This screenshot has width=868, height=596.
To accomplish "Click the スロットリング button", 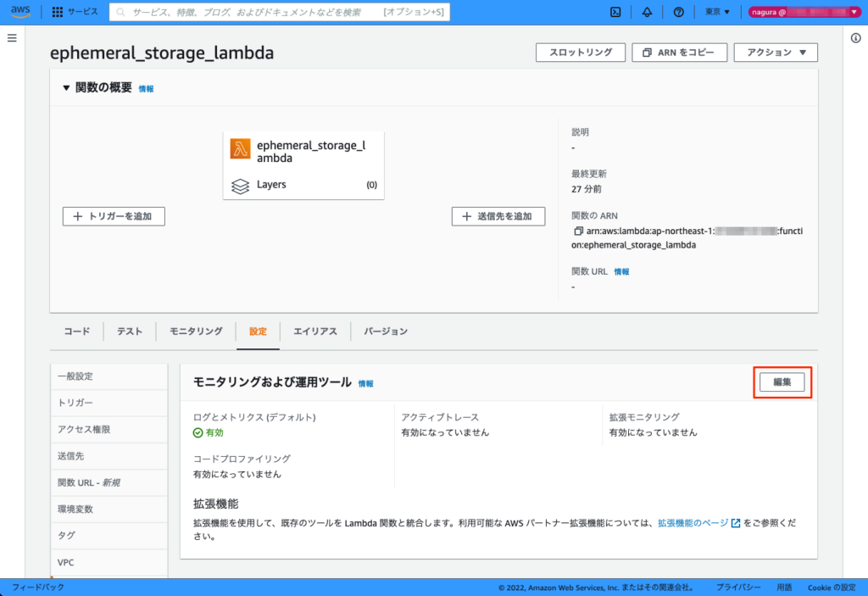I will tap(581, 53).
